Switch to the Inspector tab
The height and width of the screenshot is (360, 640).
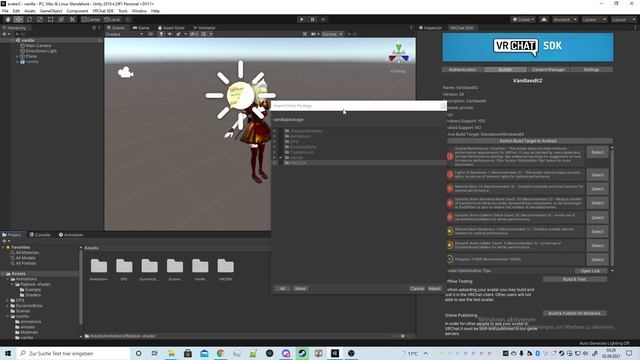430,28
